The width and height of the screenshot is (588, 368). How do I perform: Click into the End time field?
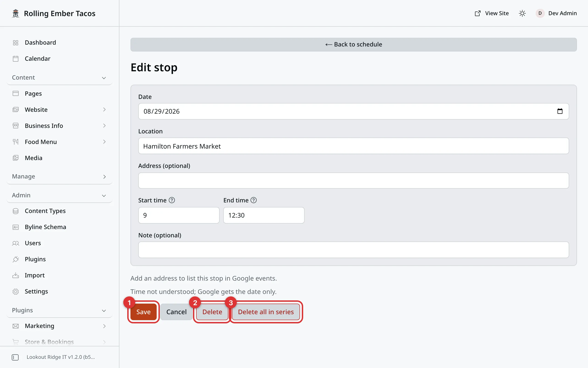tap(264, 215)
